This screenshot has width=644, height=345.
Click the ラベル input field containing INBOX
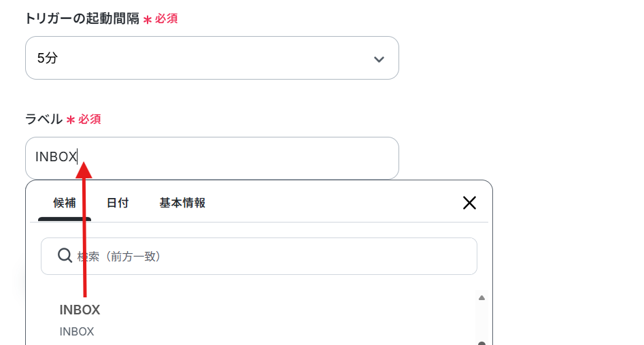click(x=212, y=158)
